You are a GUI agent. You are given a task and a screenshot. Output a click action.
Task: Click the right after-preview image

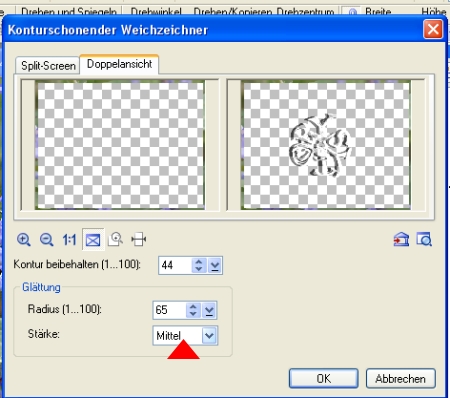326,145
